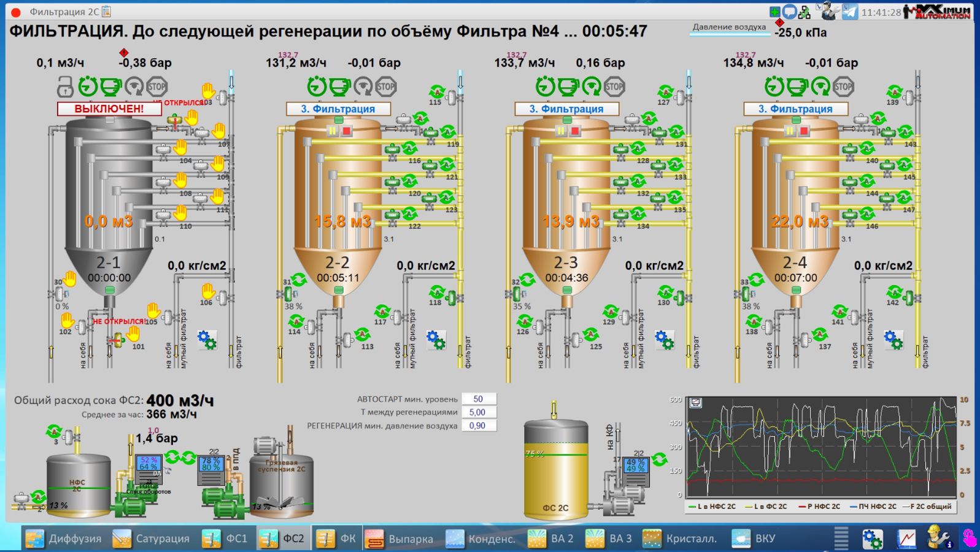Click the pink hand icon in bottom bar
The width and height of the screenshot is (980, 552).
point(970,538)
